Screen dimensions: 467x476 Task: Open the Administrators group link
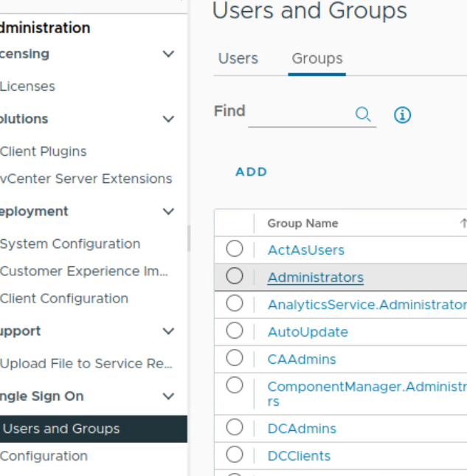pyautogui.click(x=315, y=277)
